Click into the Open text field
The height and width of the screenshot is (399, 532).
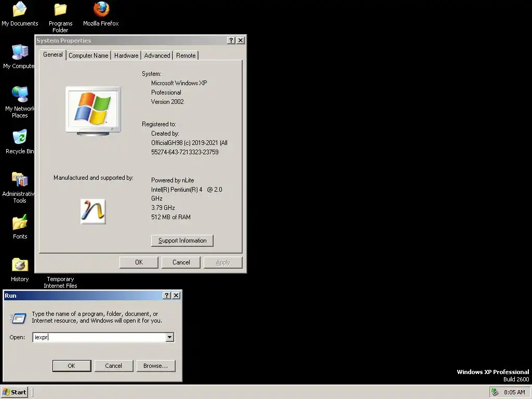click(x=99, y=337)
